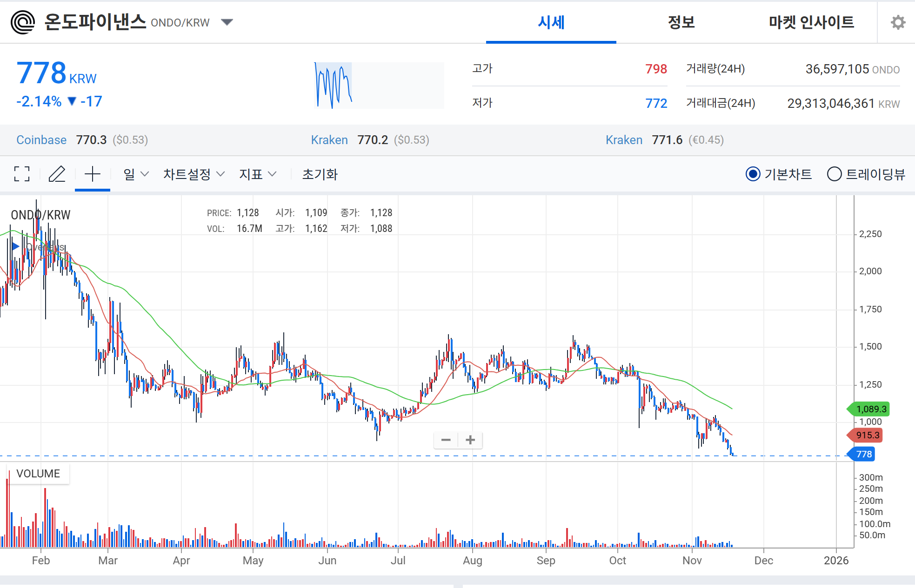Viewport: 915px width, 588px height.
Task: Open the 지표 indicators dropdown
Action: [x=257, y=174]
